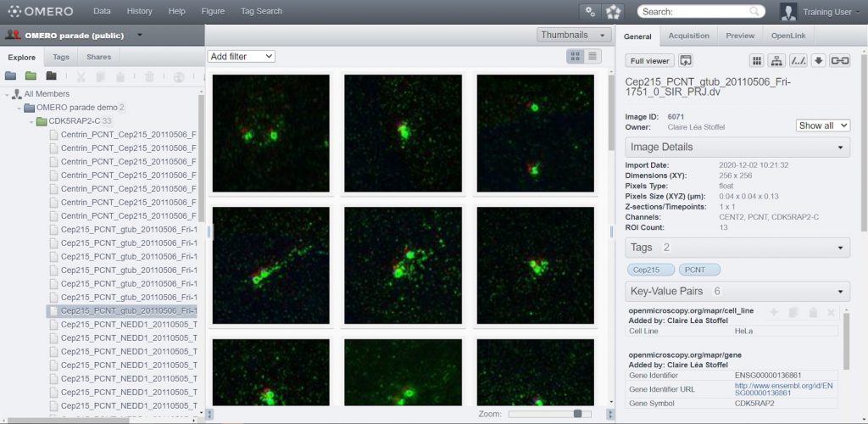Viewport: 868px width, 424px height.
Task: Create a new dataset with green folder icon
Action: coord(31,76)
